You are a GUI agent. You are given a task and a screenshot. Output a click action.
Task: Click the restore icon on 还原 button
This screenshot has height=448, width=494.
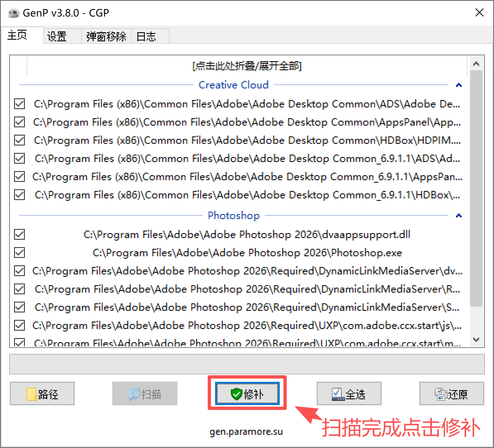(x=441, y=394)
